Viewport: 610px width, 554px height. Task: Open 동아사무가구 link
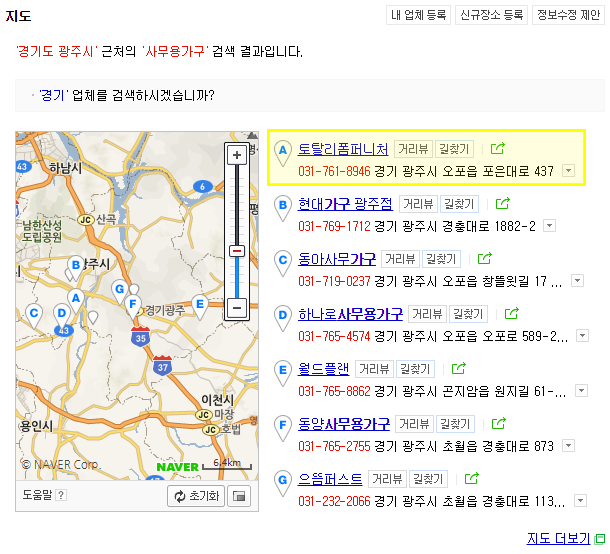pyautogui.click(x=337, y=259)
